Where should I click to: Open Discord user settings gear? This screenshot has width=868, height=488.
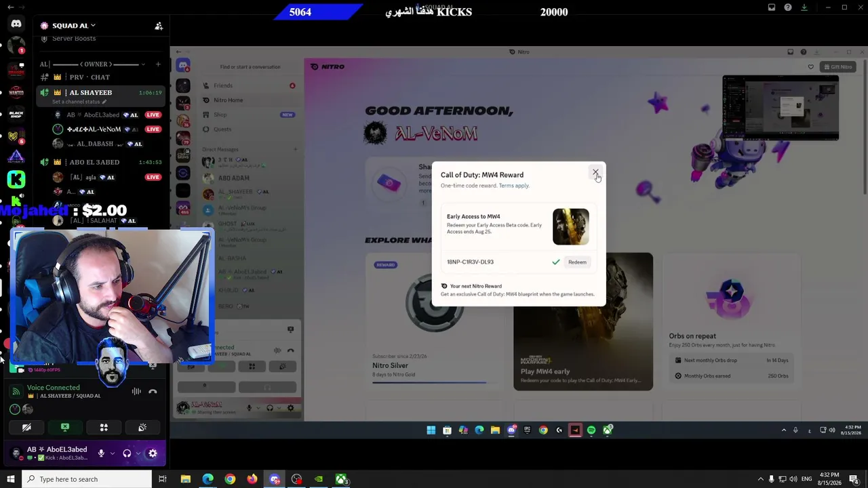click(x=153, y=453)
